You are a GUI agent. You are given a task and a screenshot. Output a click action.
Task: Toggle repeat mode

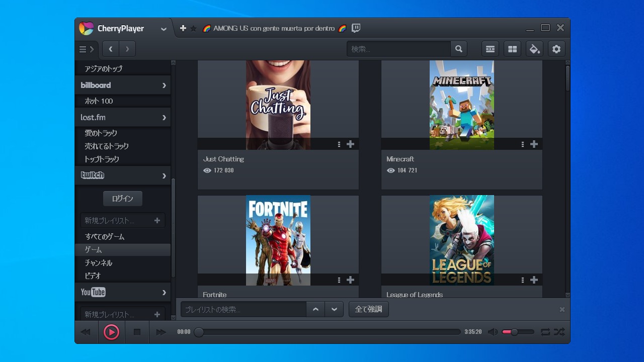(x=545, y=332)
